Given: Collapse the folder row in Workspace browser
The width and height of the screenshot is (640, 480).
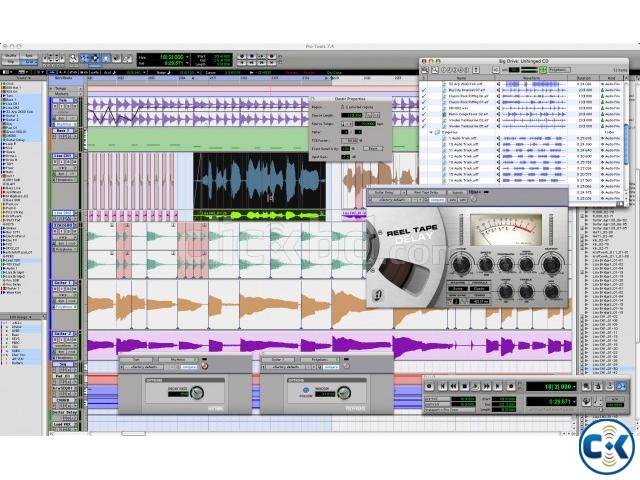Looking at the screenshot, I should [431, 132].
